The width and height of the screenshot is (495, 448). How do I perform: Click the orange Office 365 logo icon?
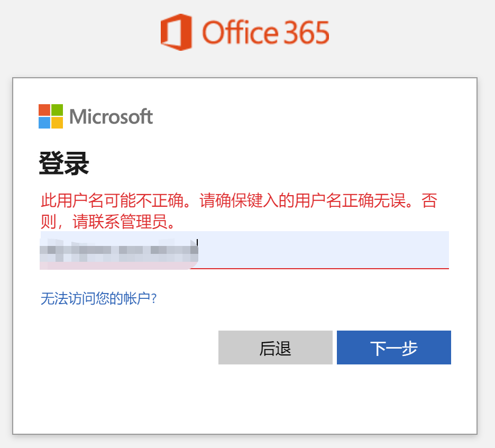(x=177, y=33)
